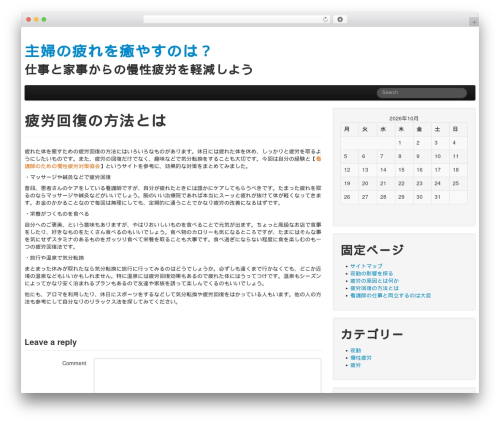Viewport: 500px width, 423px height.
Task: Click the ・栄養がつくものを食べる subheading
Action: [57, 214]
